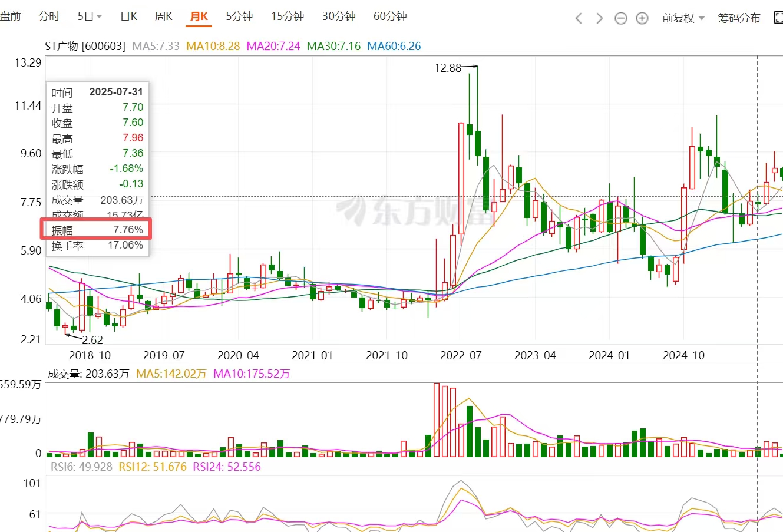Click RSI6: 49.928 label
The width and height of the screenshot is (783, 532).
point(81,467)
